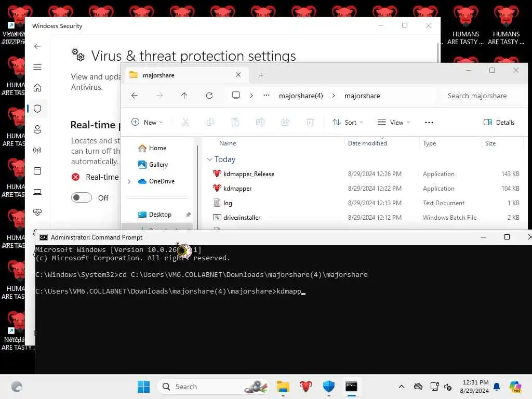Expand chevron after the monitor icon in address bar

251,96
